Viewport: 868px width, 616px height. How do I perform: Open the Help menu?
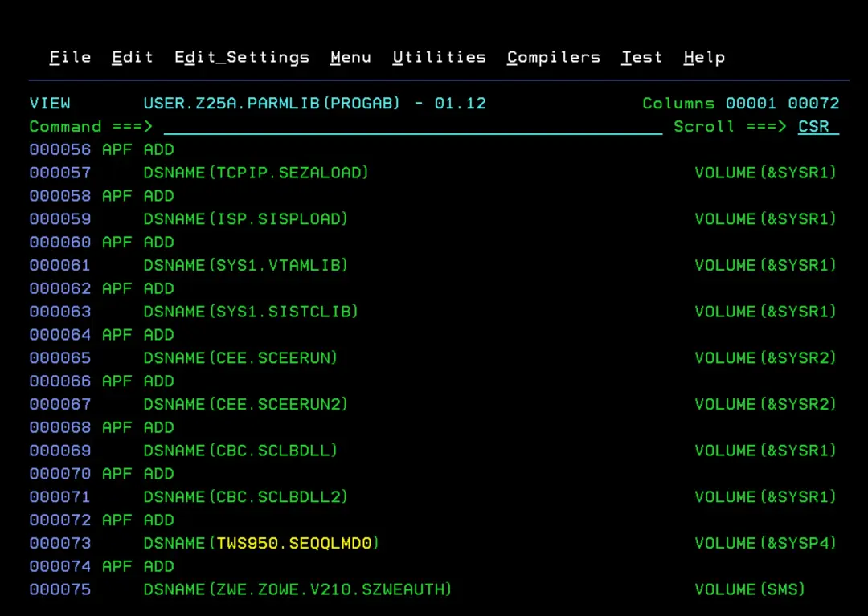704,58
